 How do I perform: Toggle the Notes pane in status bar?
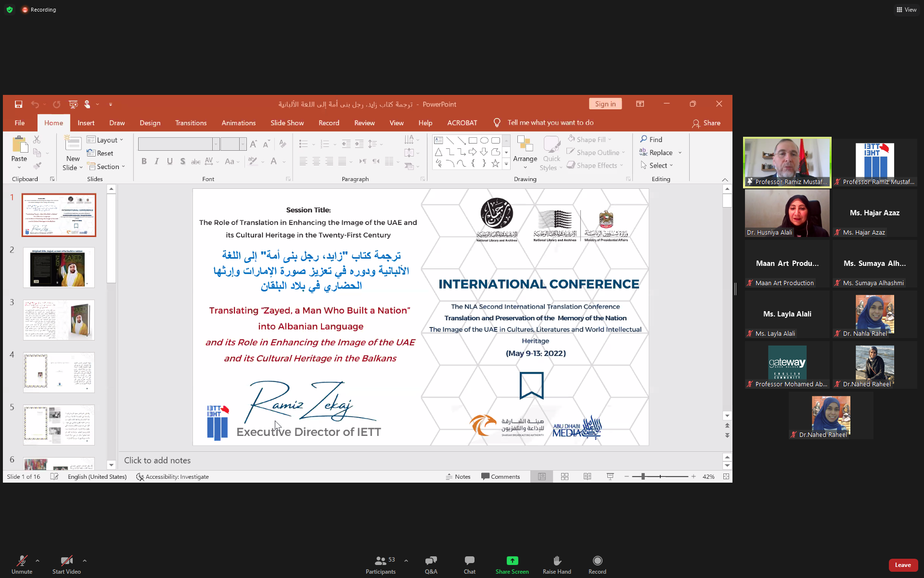click(x=458, y=476)
